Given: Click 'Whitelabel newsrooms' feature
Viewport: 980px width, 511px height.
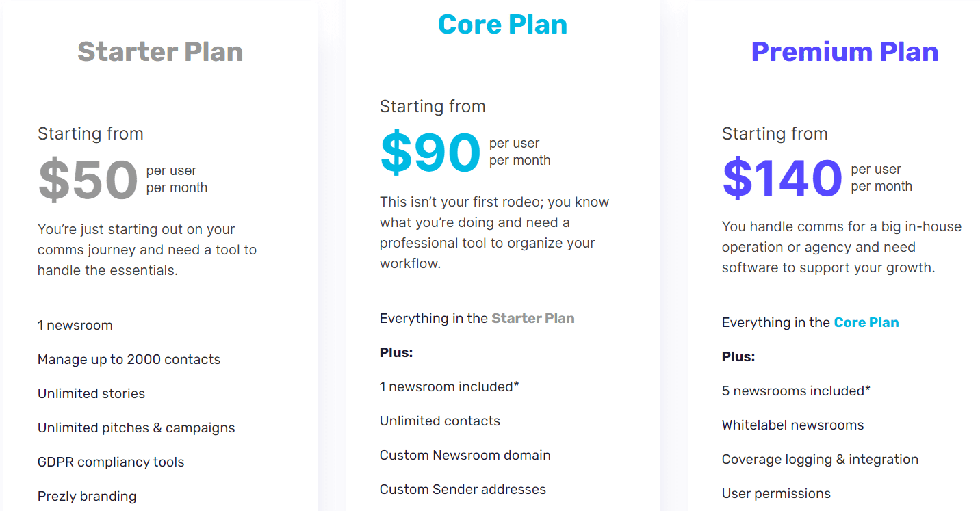Looking at the screenshot, I should pos(793,425).
